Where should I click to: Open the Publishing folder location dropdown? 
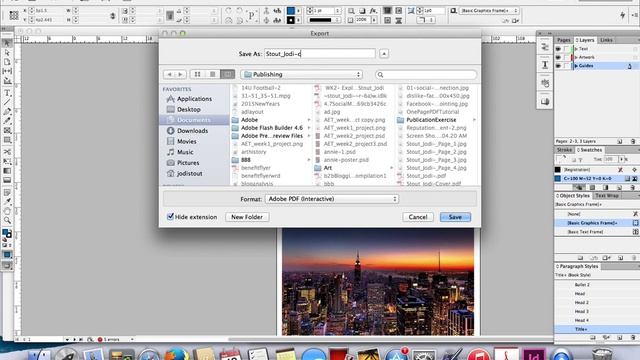coord(301,74)
